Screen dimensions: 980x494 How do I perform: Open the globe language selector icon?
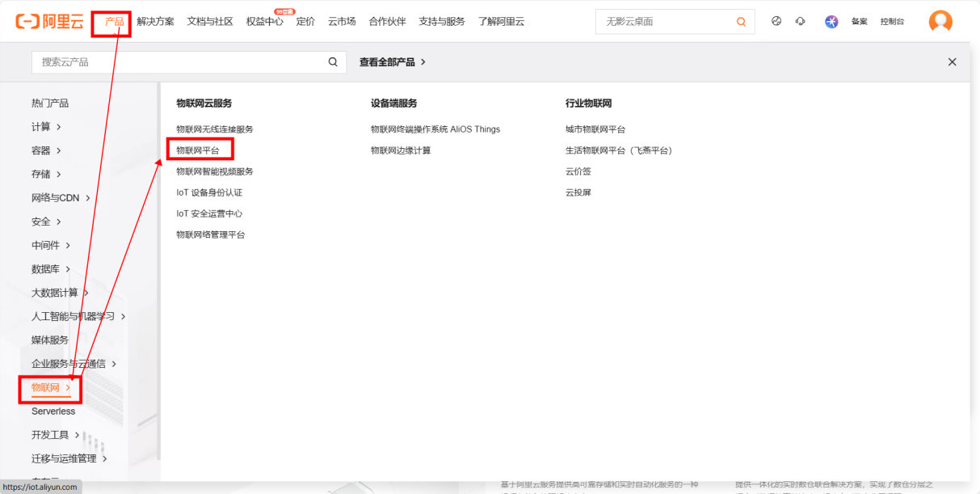[776, 21]
